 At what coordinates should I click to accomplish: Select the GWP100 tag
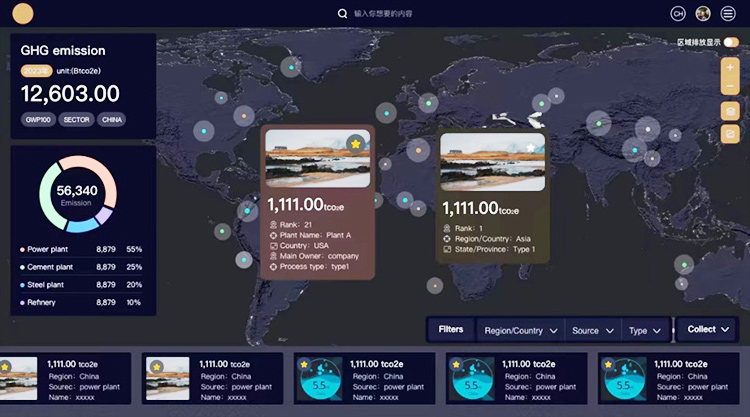coord(38,119)
